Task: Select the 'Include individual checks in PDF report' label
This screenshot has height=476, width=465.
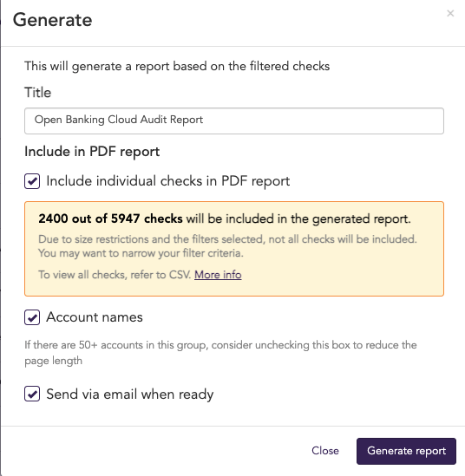Action: pos(168,181)
